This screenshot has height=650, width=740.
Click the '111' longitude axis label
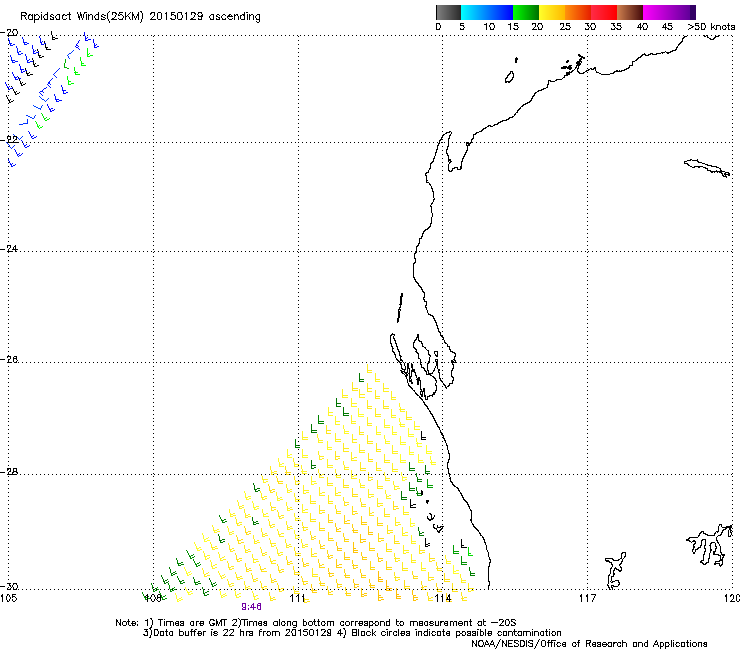pyautogui.click(x=298, y=598)
